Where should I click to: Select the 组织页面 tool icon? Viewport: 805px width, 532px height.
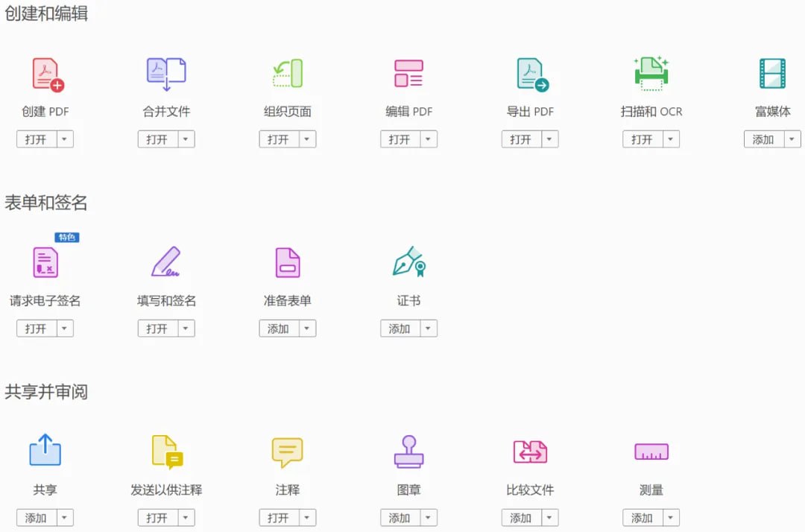point(288,73)
